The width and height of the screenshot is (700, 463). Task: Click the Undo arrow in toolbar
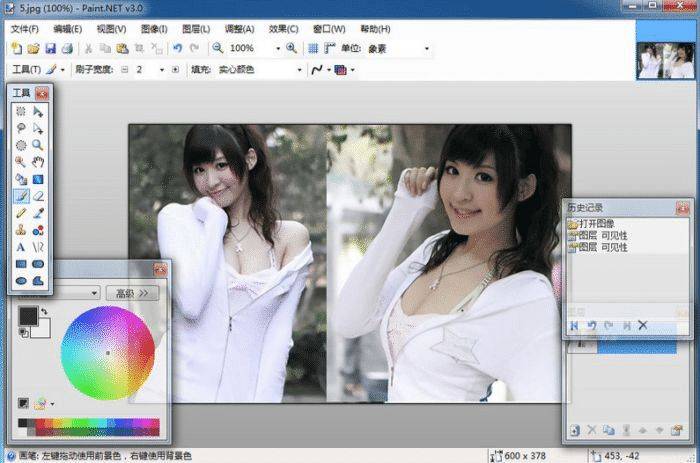pyautogui.click(x=177, y=48)
